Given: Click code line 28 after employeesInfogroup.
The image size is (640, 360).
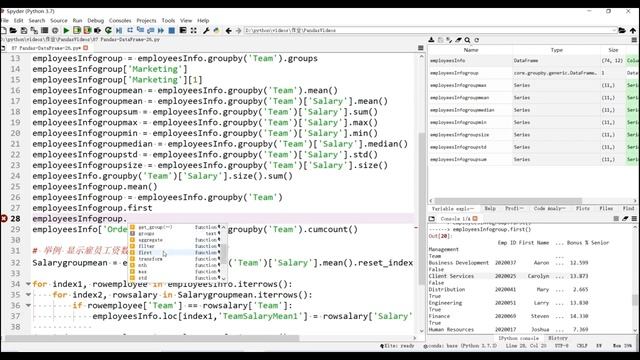Looking at the screenshot, I should (127, 219).
